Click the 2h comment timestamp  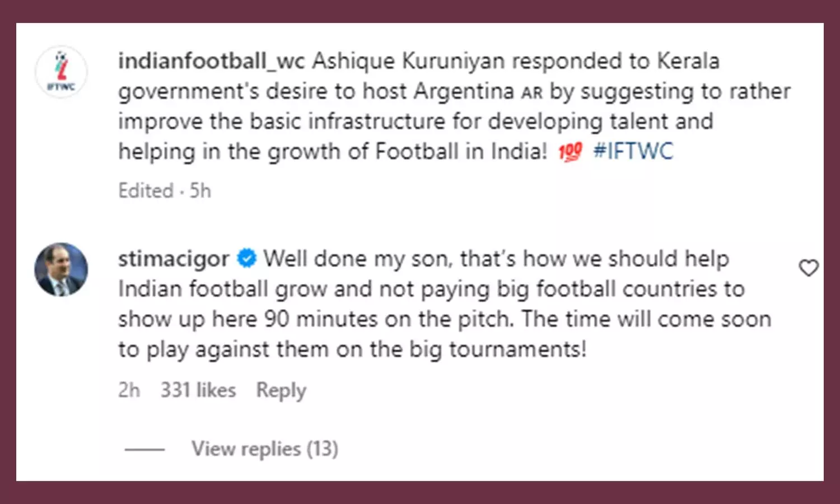[129, 390]
